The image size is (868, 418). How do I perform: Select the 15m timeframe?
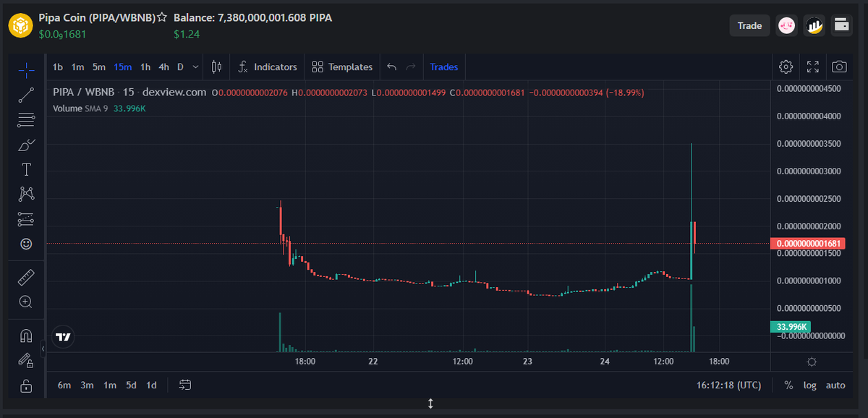coord(123,67)
